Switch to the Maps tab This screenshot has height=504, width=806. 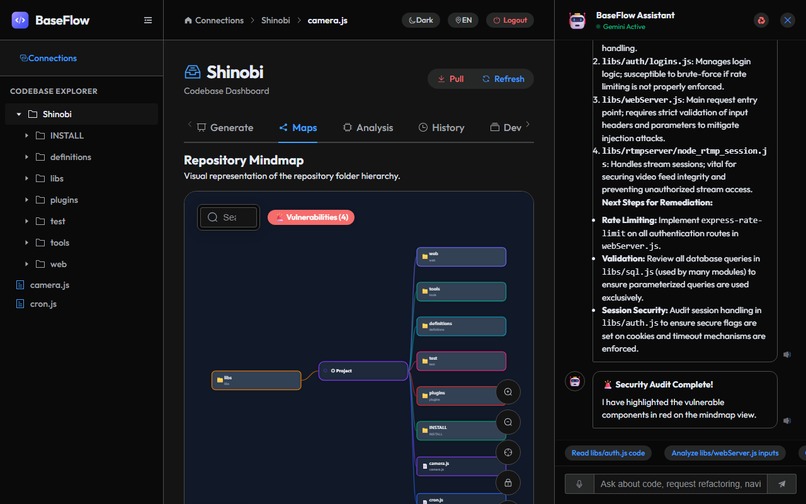coord(298,128)
